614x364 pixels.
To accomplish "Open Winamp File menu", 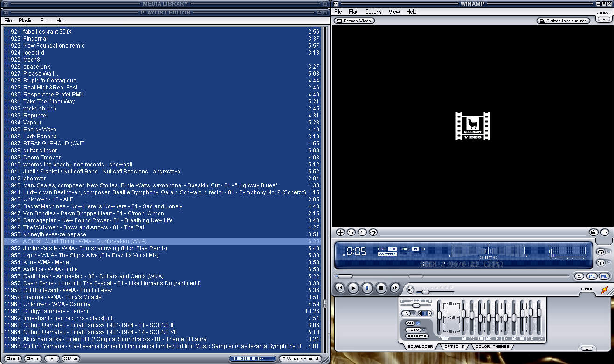I will (x=338, y=12).
